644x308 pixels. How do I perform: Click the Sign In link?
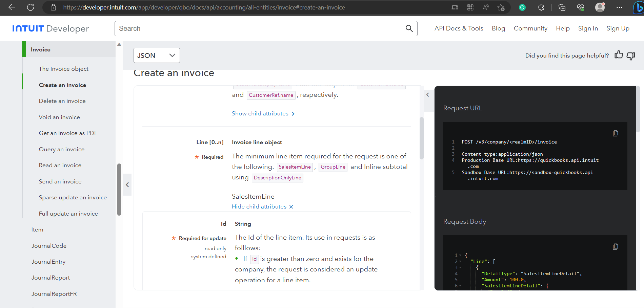coord(588,28)
